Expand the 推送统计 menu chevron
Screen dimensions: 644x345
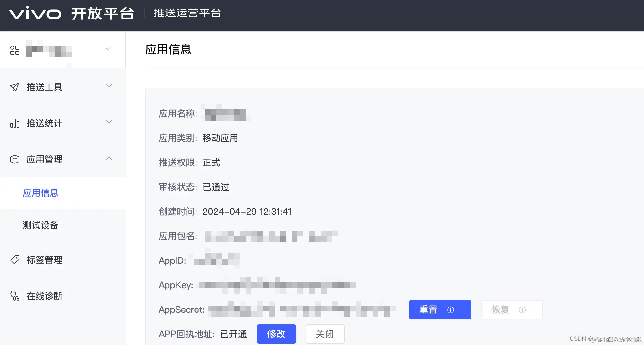[x=109, y=122]
